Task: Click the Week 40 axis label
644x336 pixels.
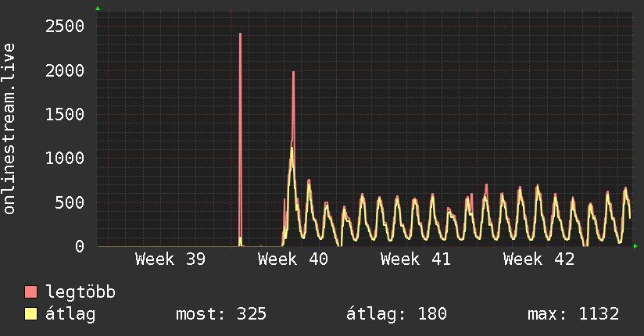Action: coord(293,259)
